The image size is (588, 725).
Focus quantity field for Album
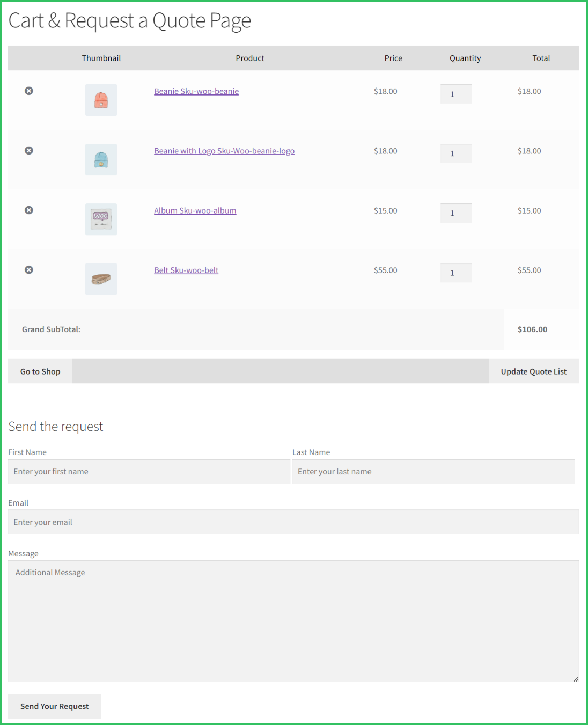(456, 213)
